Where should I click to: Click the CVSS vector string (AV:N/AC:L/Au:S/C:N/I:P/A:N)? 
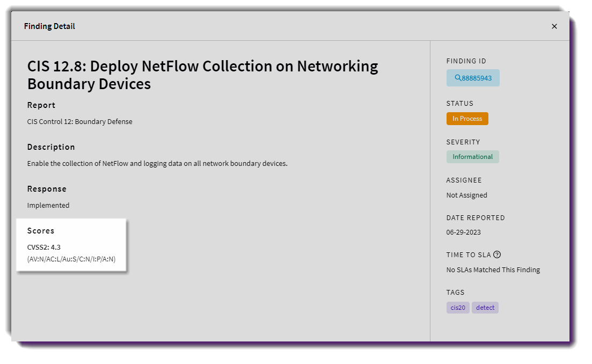71,259
